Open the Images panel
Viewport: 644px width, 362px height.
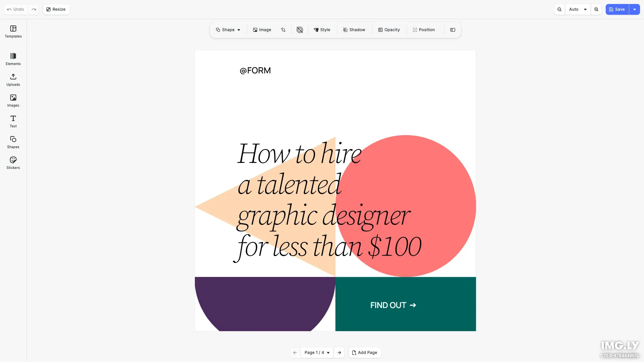coord(13,100)
